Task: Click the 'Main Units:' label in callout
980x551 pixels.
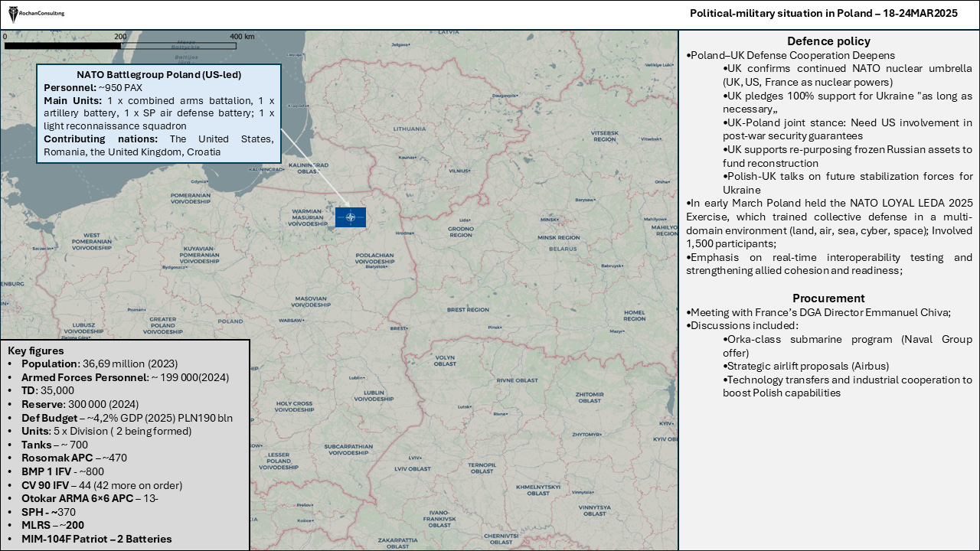Action: [x=73, y=100]
